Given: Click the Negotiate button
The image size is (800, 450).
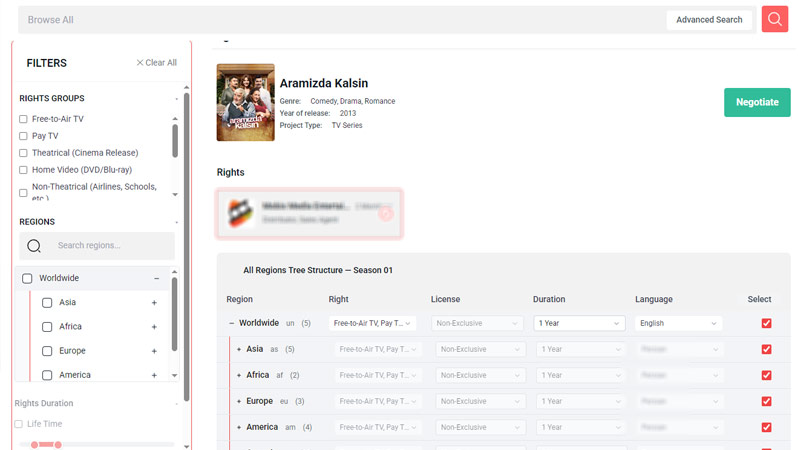Looking at the screenshot, I should point(757,102).
